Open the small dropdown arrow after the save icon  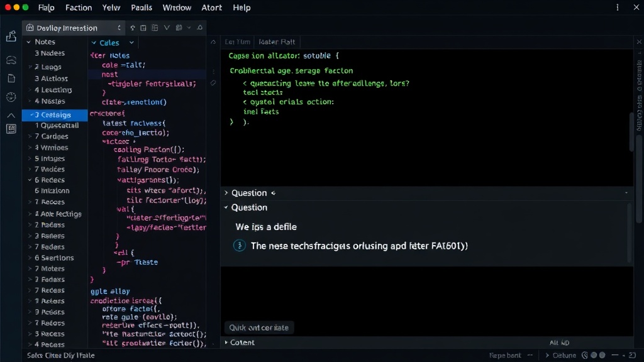[x=189, y=28]
